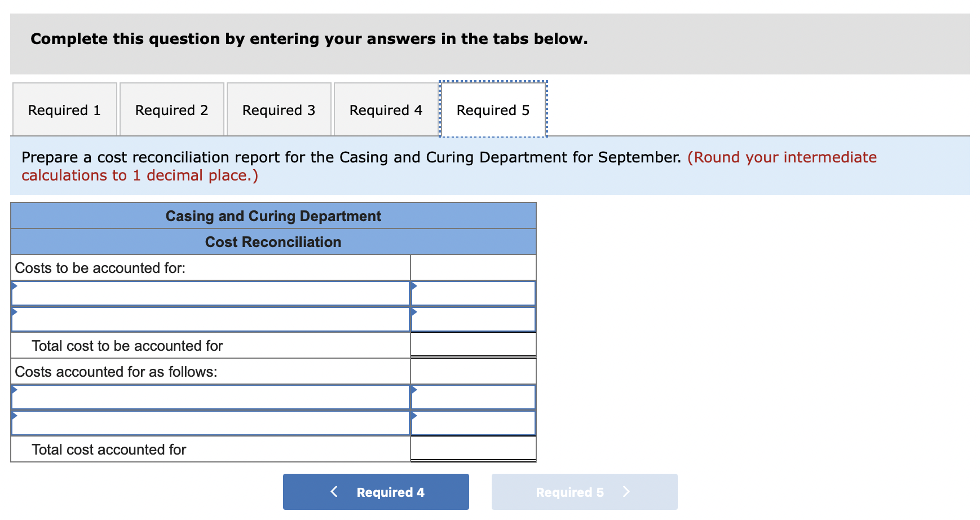Click the left chevron on Required 4 button

click(334, 491)
